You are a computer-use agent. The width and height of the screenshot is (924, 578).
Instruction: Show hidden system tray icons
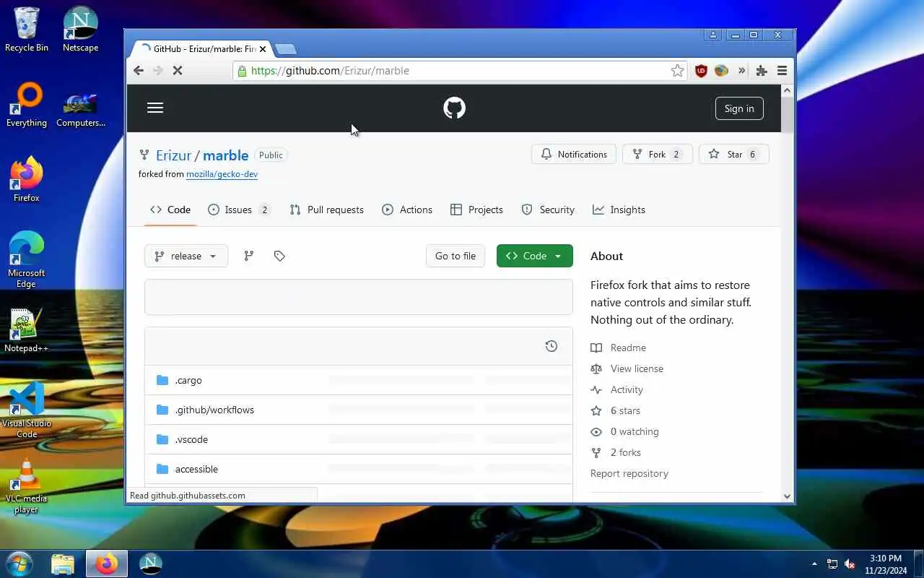815,564
